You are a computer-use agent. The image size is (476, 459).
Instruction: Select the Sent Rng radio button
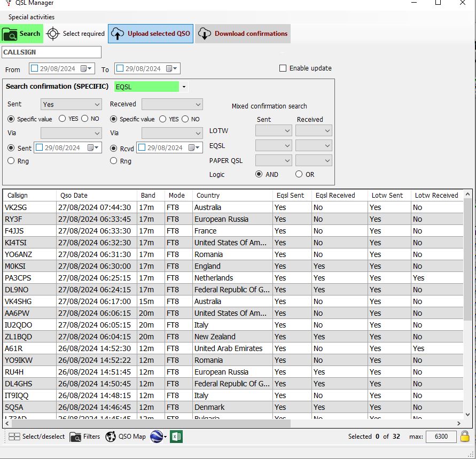tap(11, 161)
